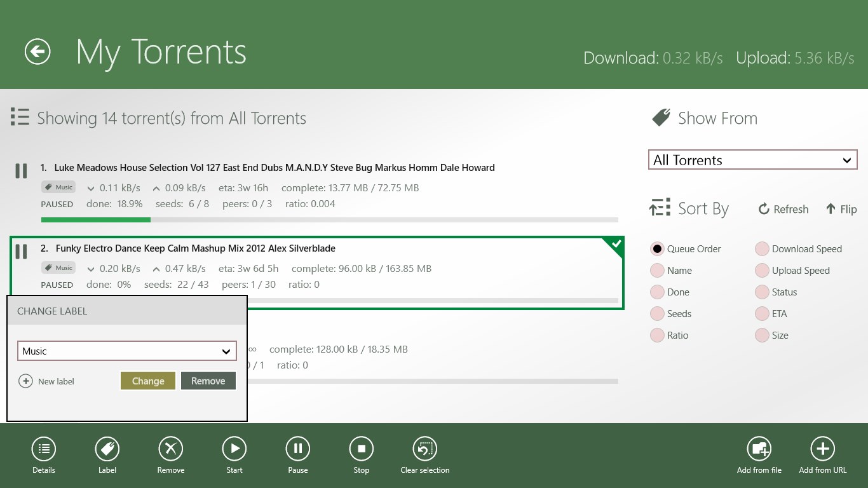Create a New label
The height and width of the screenshot is (488, 868).
tap(47, 381)
